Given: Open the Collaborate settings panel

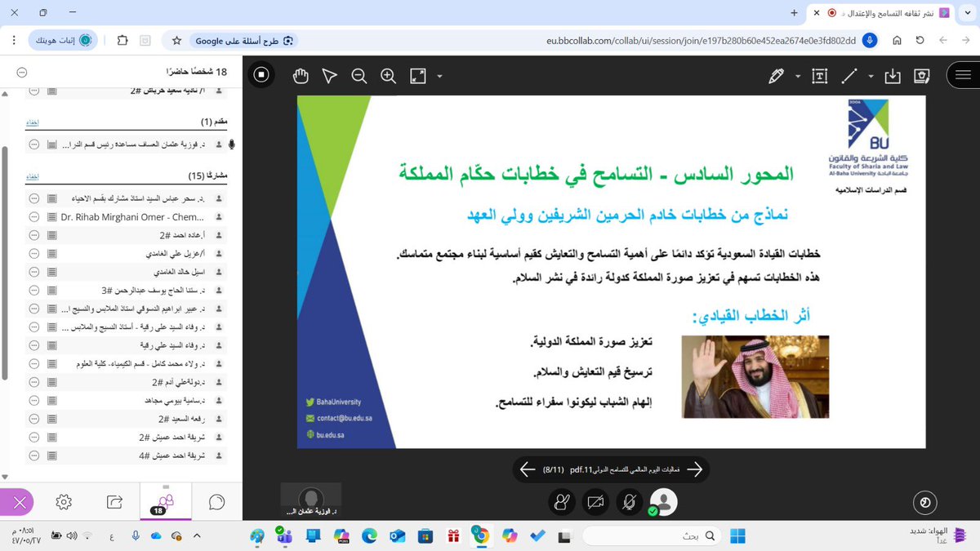Looking at the screenshot, I should point(63,504).
